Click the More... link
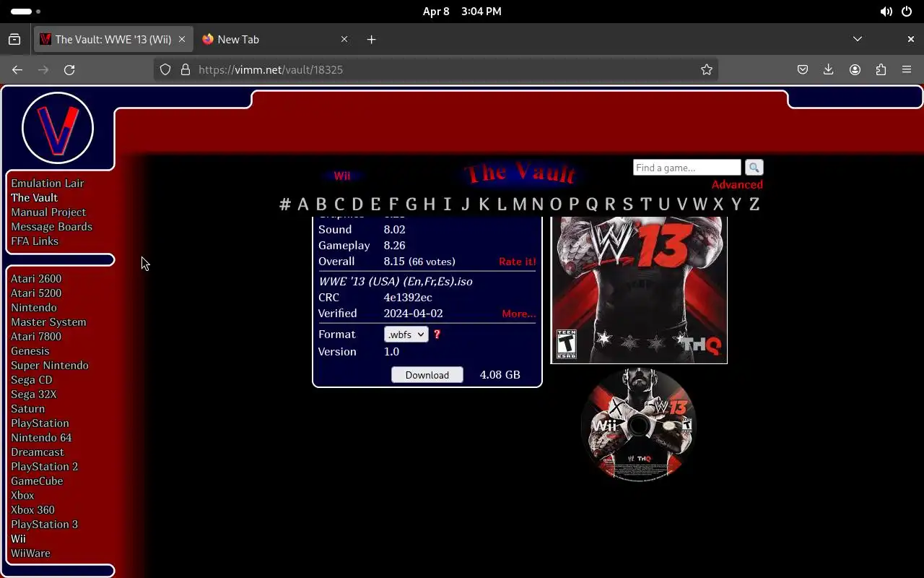Screen dimensions: 924x578 point(519,314)
